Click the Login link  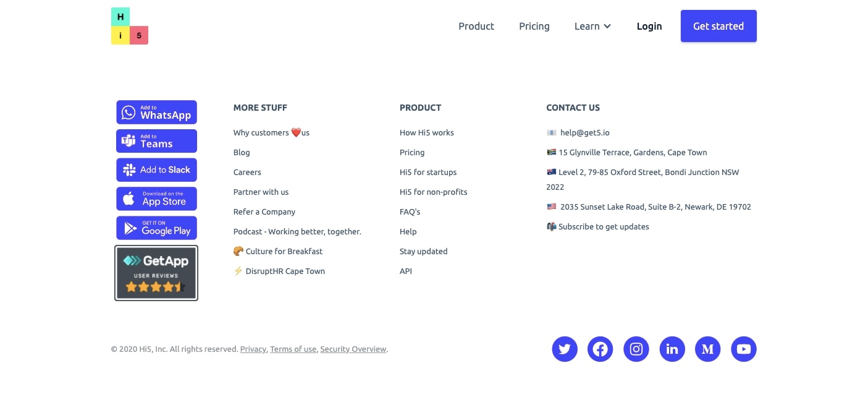(x=649, y=26)
